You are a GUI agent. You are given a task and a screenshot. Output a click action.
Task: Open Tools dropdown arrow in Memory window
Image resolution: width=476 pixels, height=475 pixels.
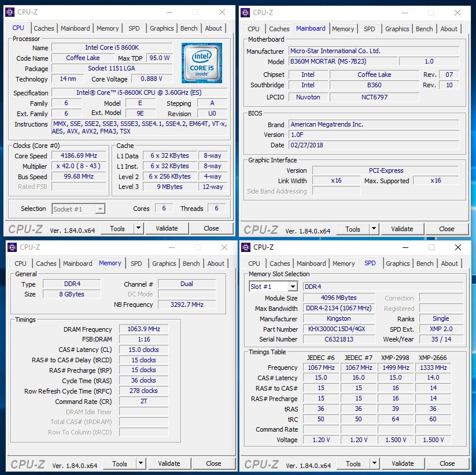pyautogui.click(x=141, y=463)
